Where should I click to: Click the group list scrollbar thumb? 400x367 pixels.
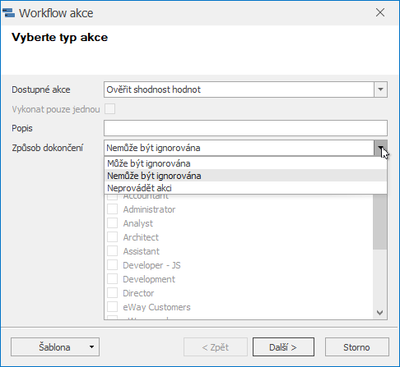(380, 222)
